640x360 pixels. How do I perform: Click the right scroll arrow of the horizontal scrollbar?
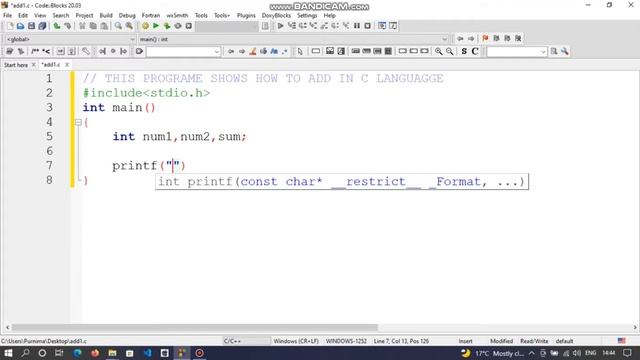pos(635,327)
